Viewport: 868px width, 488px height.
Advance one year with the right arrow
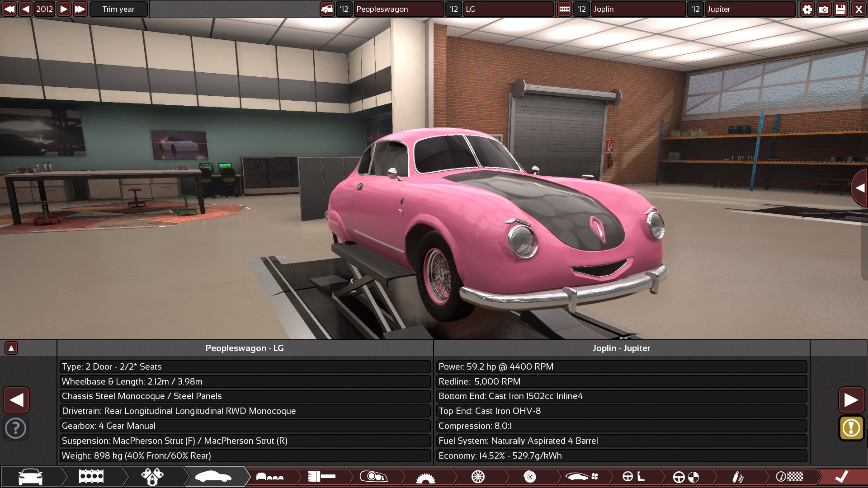64,9
